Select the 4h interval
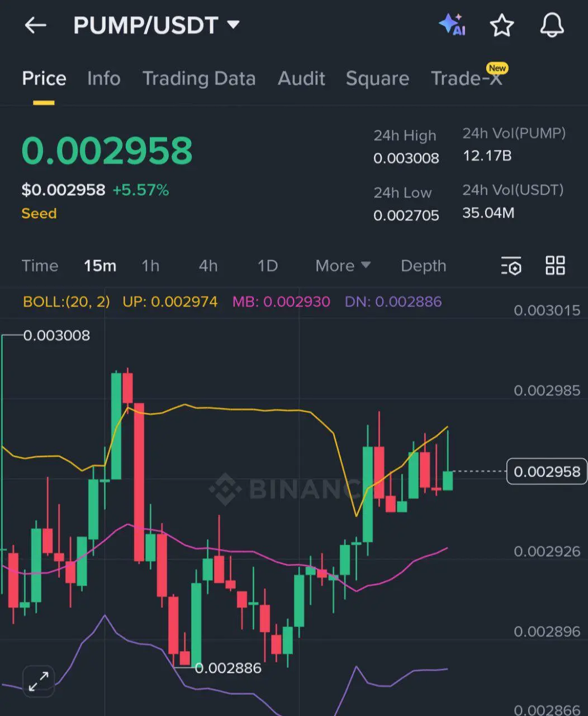 click(x=208, y=266)
